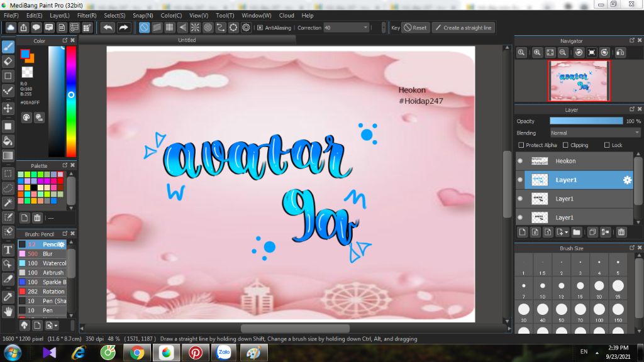This screenshot has width=644, height=362.
Task: Click Create a straight line
Action: 464,28
